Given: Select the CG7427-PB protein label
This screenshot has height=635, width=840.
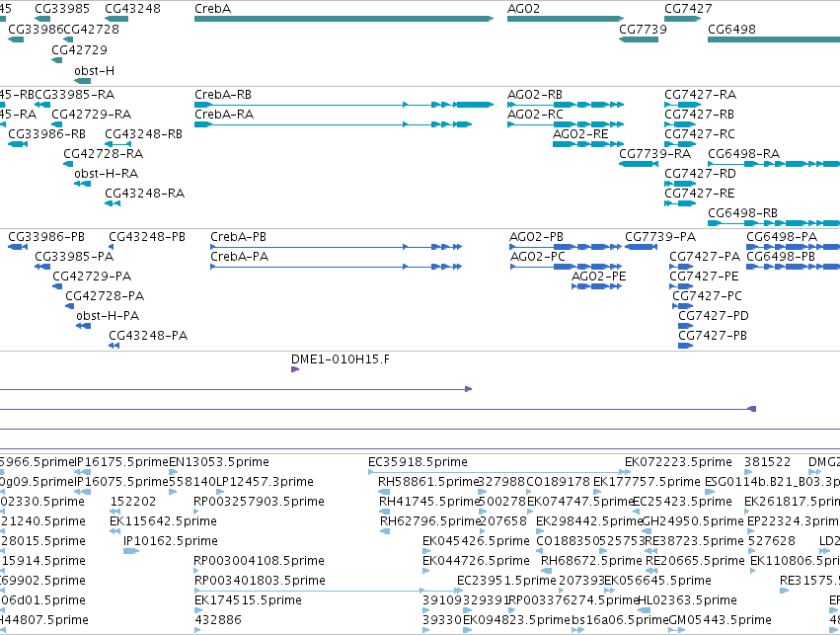Looking at the screenshot, I should point(713,336).
